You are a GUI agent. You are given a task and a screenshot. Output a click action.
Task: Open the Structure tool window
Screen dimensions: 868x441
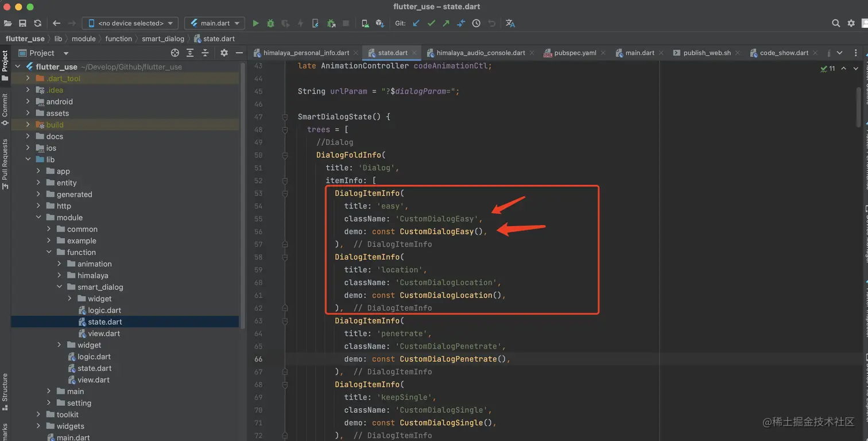pos(5,392)
